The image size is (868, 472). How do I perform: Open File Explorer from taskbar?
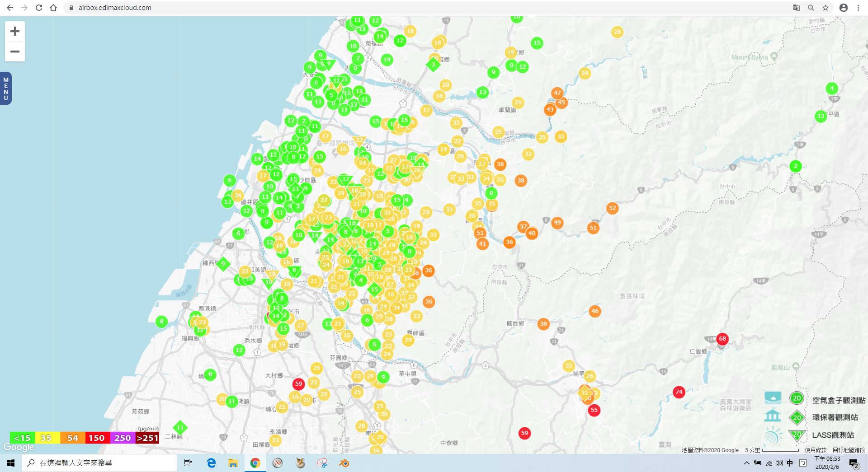click(233, 463)
